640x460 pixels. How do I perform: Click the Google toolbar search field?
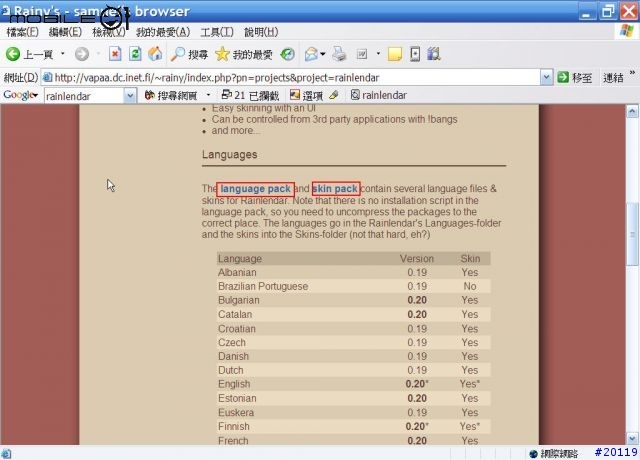pyautogui.click(x=84, y=96)
